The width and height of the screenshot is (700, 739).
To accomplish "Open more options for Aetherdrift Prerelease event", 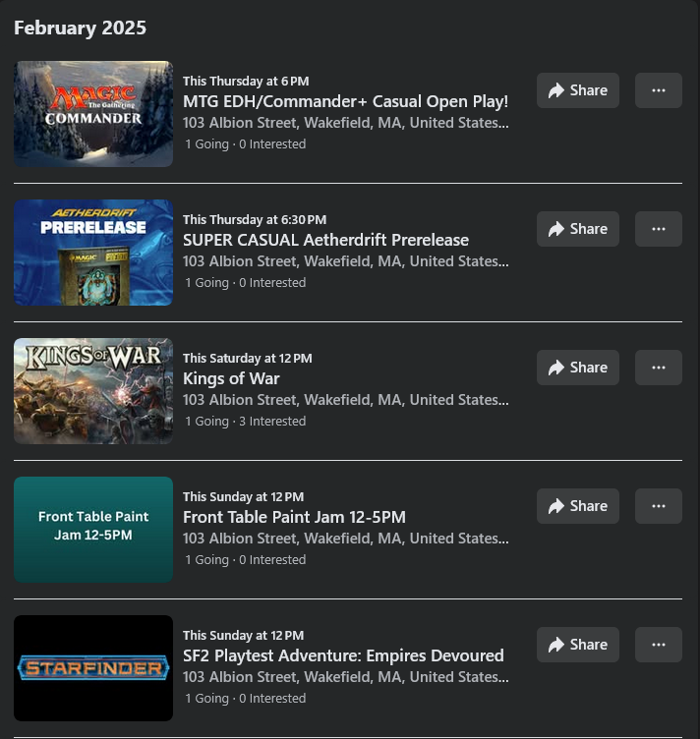I will [x=659, y=229].
